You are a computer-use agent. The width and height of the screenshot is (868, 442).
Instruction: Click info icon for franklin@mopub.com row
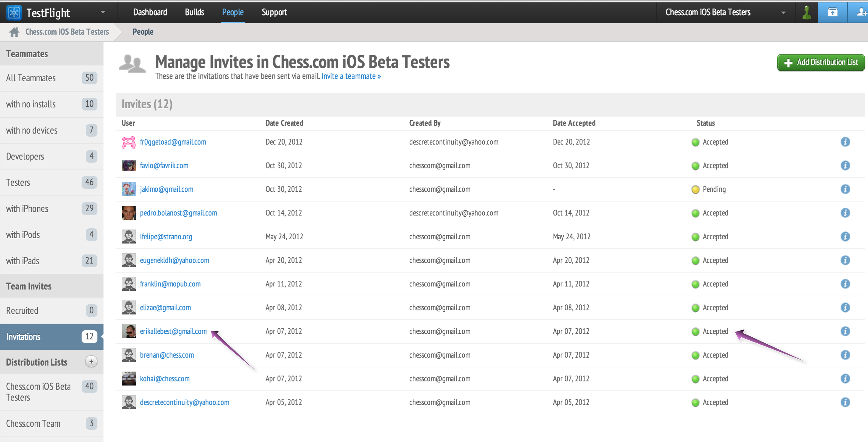tap(845, 284)
